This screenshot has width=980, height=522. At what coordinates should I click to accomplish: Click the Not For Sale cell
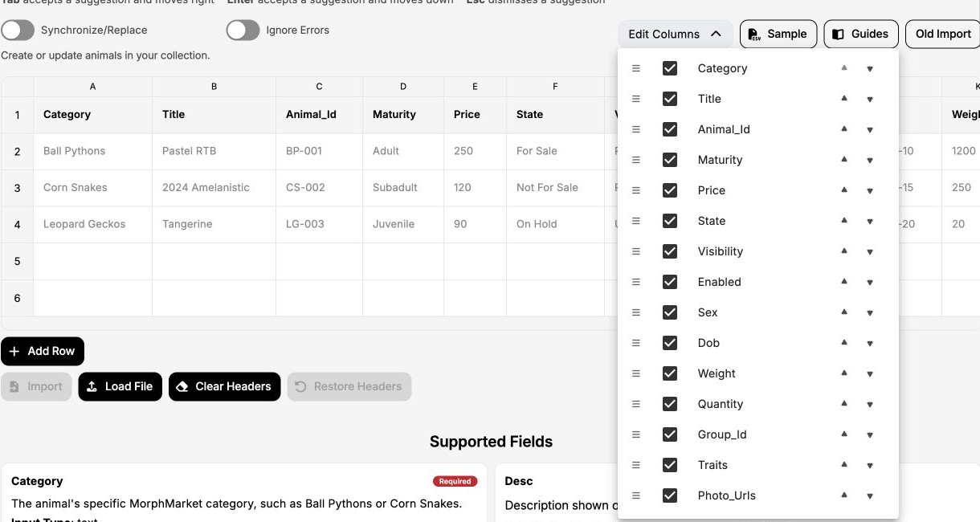pos(555,188)
